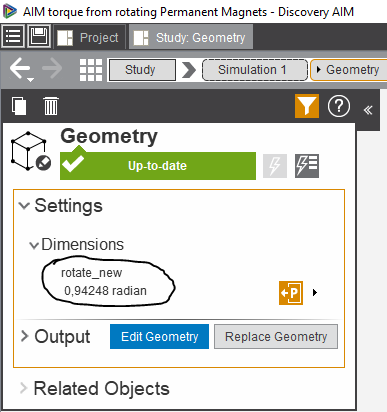
Task: Click the grayed lightning update icon
Action: (x=275, y=166)
